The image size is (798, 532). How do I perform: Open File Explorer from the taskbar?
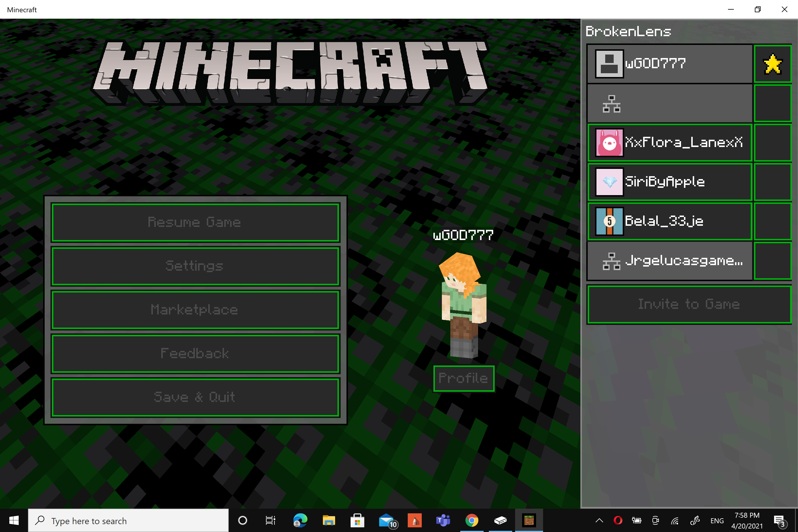coord(328,520)
